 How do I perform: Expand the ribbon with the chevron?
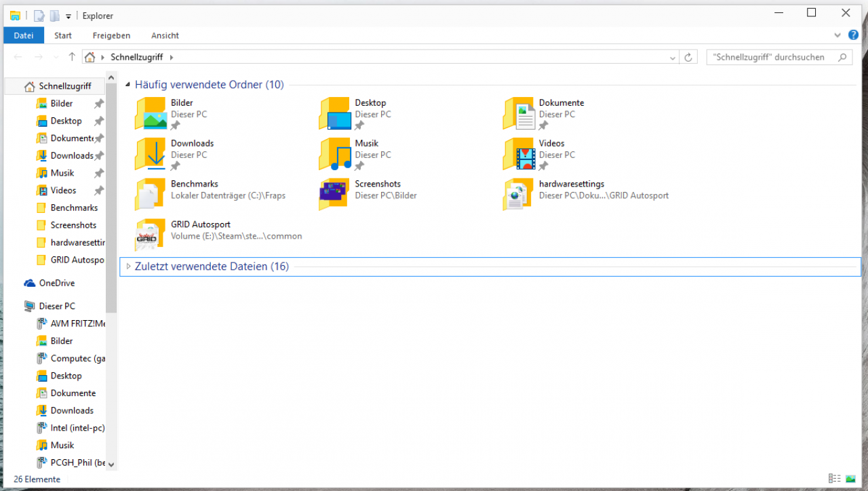click(837, 35)
